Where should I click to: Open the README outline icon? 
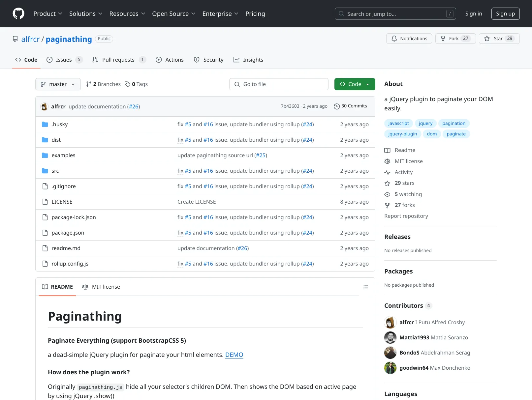365,287
